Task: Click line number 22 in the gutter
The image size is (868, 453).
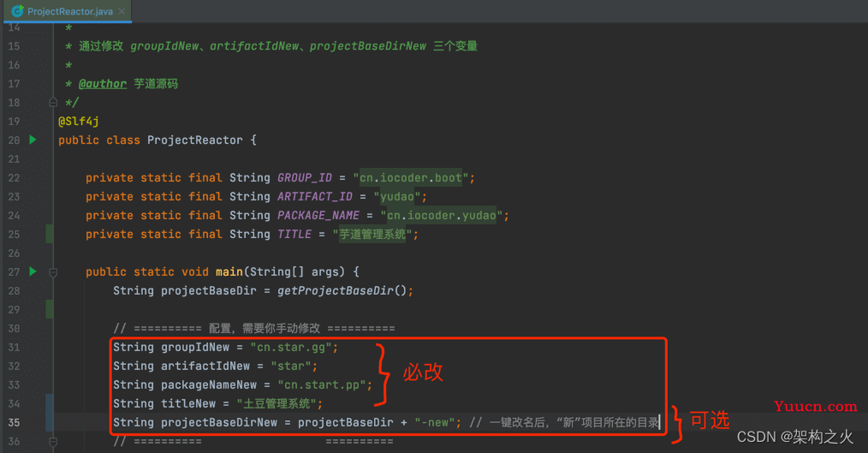Action: 14,178
